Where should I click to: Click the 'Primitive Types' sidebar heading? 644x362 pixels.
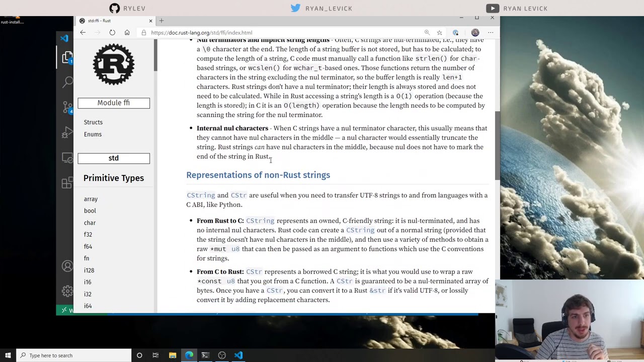coord(114,178)
